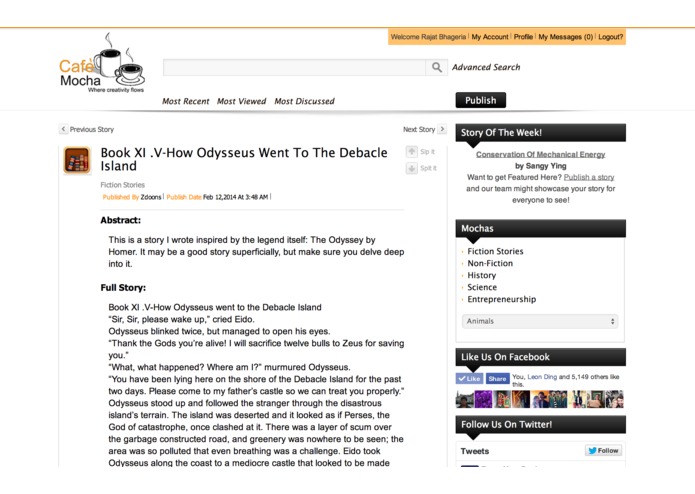Open the Most Recent tab
The image size is (695, 494).
185,101
